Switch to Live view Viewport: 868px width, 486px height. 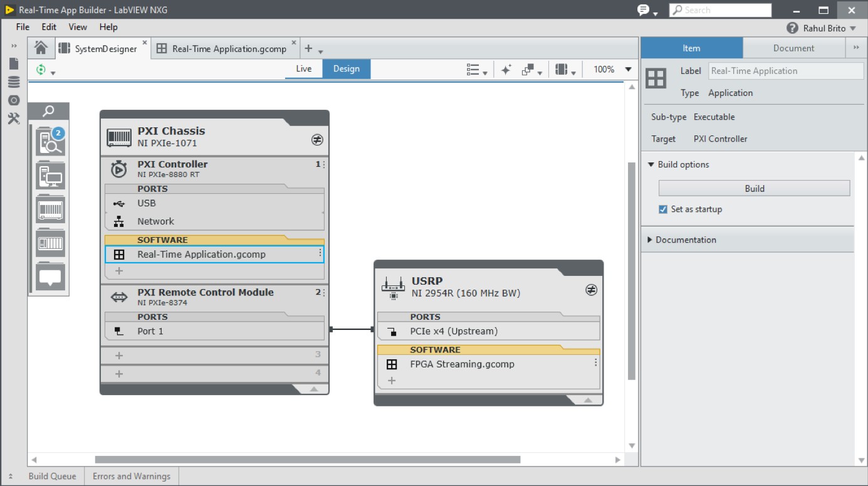[x=304, y=69]
